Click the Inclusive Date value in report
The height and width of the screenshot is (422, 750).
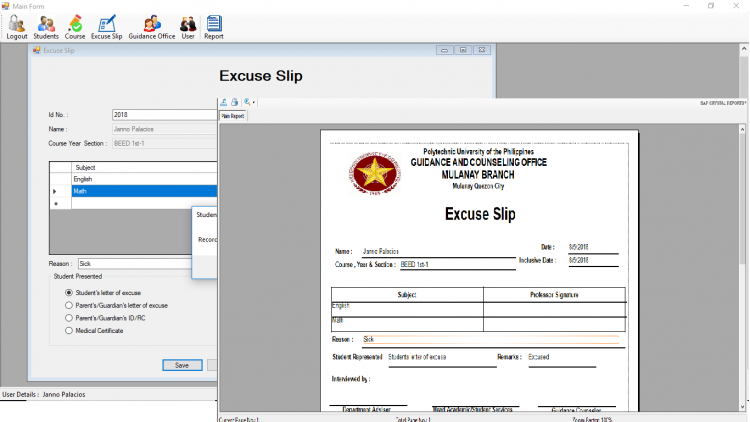pos(578,260)
